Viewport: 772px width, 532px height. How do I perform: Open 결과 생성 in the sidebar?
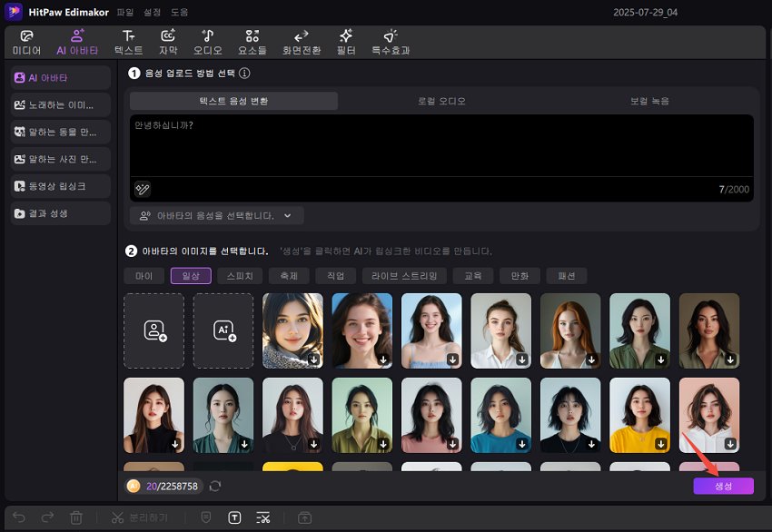tap(61, 213)
